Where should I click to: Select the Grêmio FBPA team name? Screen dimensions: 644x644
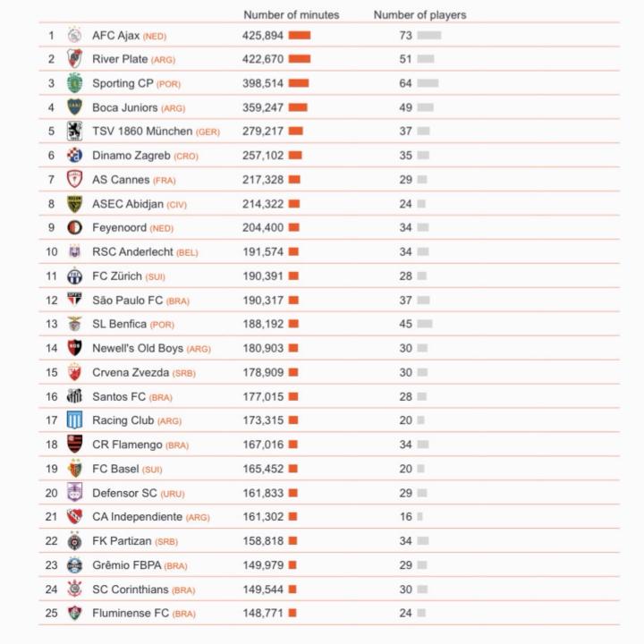point(126,565)
